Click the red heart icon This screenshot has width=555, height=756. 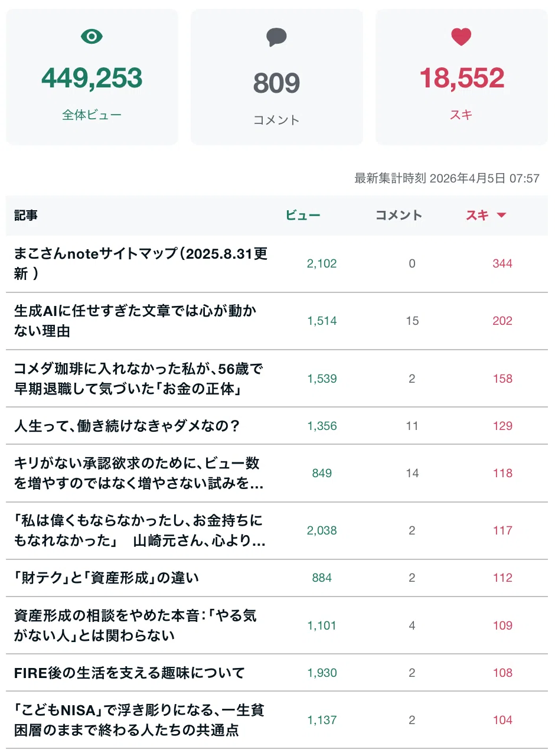[461, 37]
